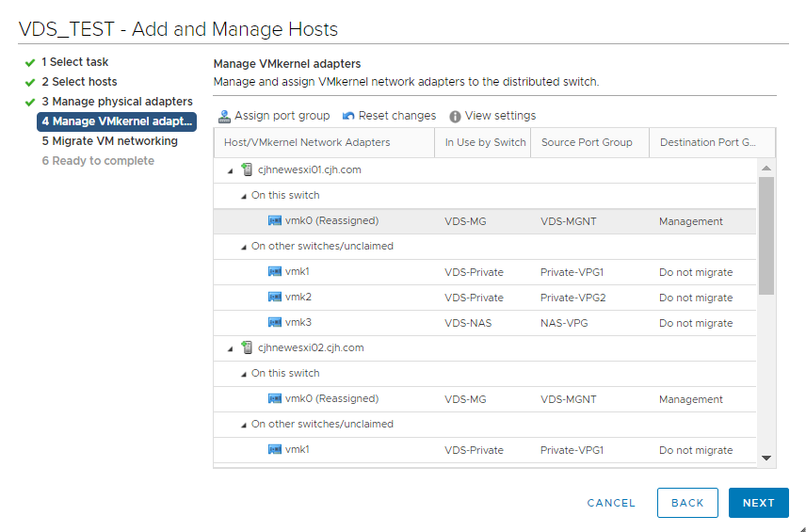Screen dimensions: 806x532
Task: Go to step 2 Select hosts
Action: point(79,82)
